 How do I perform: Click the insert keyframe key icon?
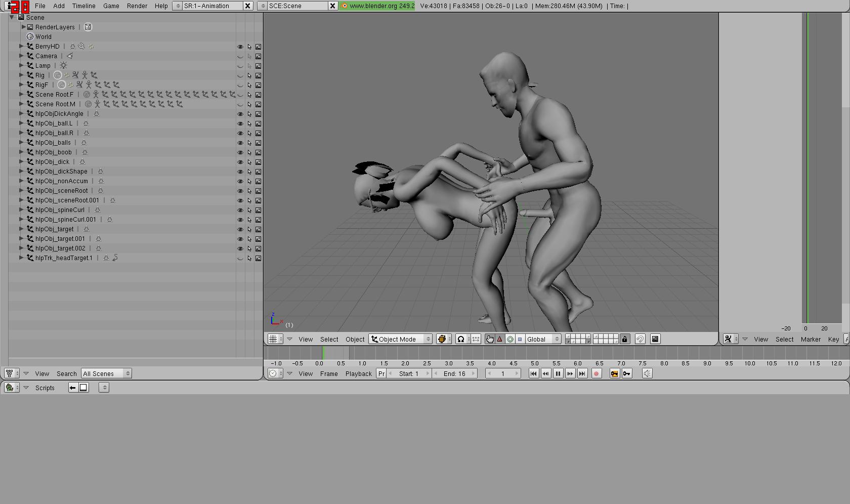click(614, 373)
